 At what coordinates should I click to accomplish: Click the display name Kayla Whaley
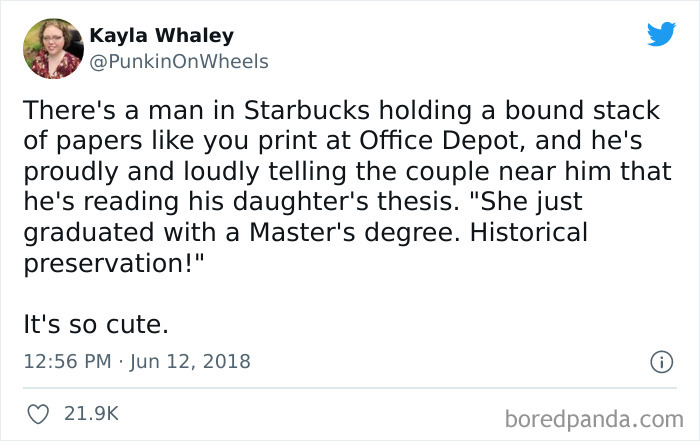pos(161,36)
